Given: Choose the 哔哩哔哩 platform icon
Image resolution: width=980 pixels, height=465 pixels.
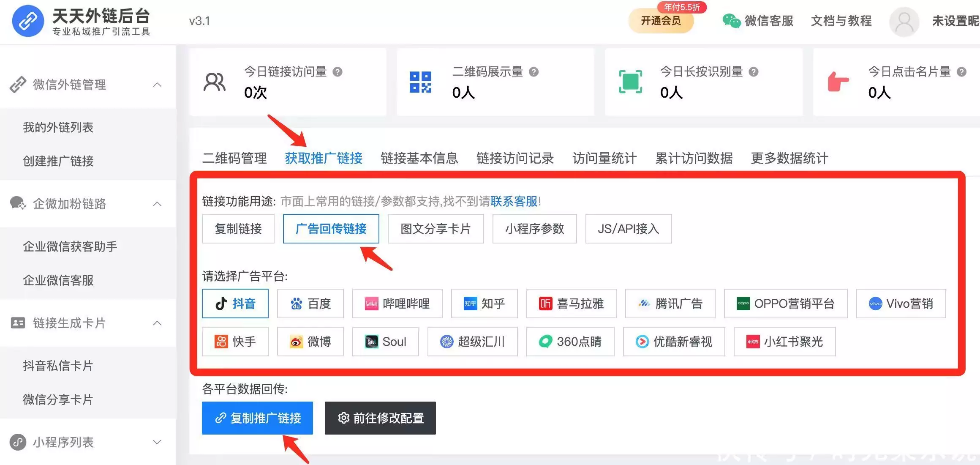Looking at the screenshot, I should 397,304.
